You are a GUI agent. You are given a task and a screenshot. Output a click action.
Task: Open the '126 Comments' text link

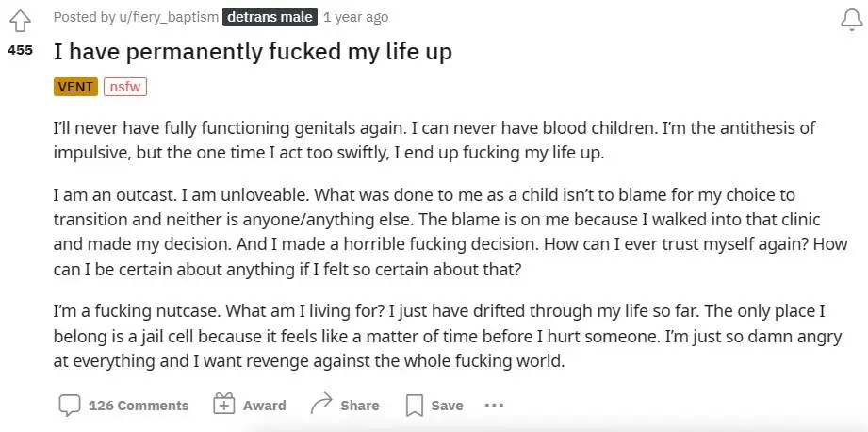139,405
